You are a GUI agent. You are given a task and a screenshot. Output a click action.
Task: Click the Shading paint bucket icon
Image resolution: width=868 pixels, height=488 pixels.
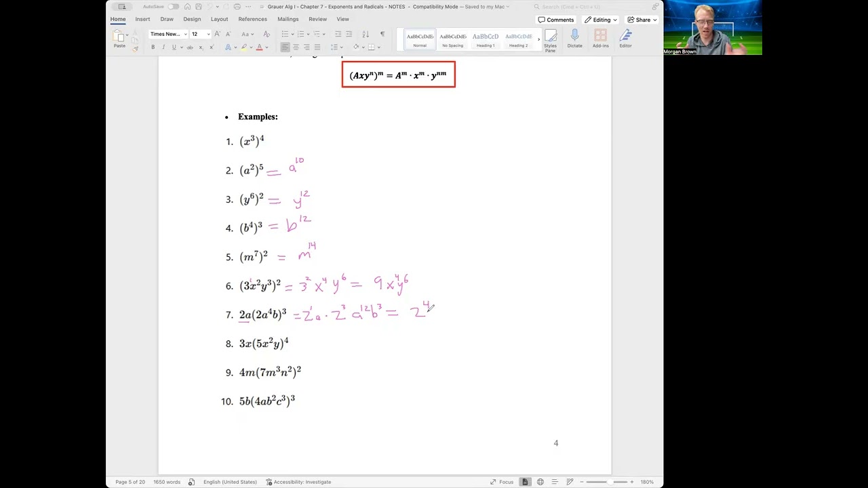pos(356,47)
